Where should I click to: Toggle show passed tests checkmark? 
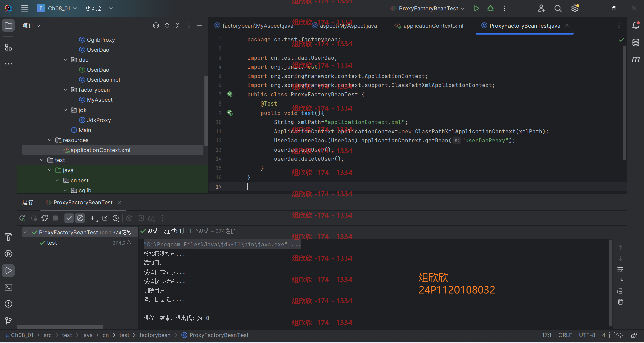pyautogui.click(x=69, y=218)
